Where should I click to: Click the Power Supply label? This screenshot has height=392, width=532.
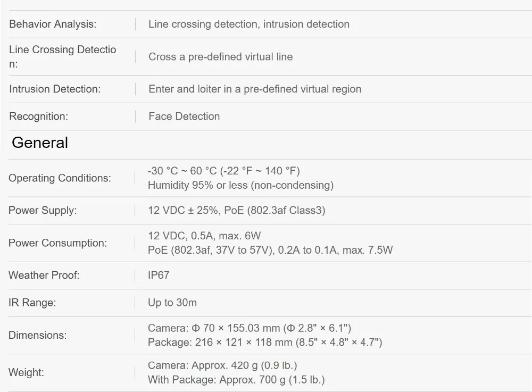pos(43,210)
